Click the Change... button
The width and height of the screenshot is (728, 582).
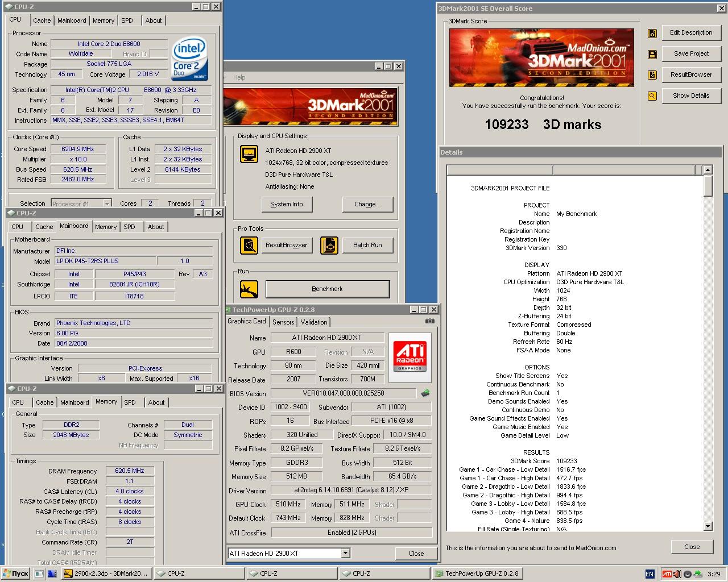point(367,204)
